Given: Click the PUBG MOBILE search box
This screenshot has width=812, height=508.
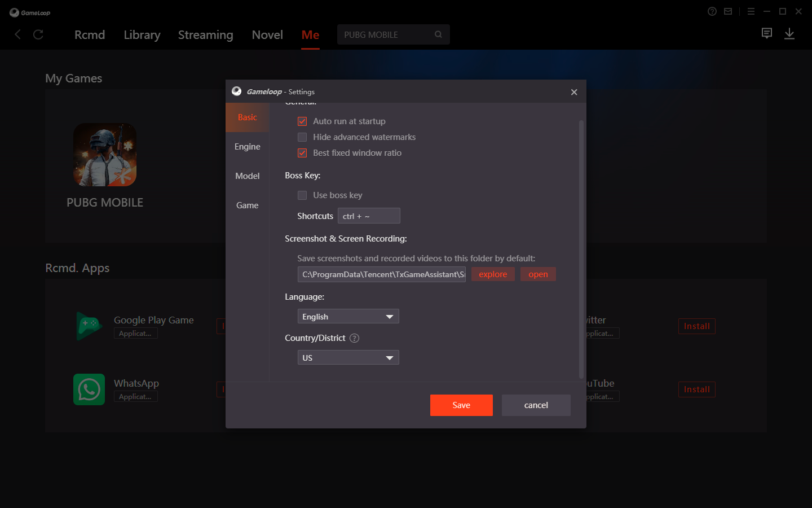Looking at the screenshot, I should 394,34.
